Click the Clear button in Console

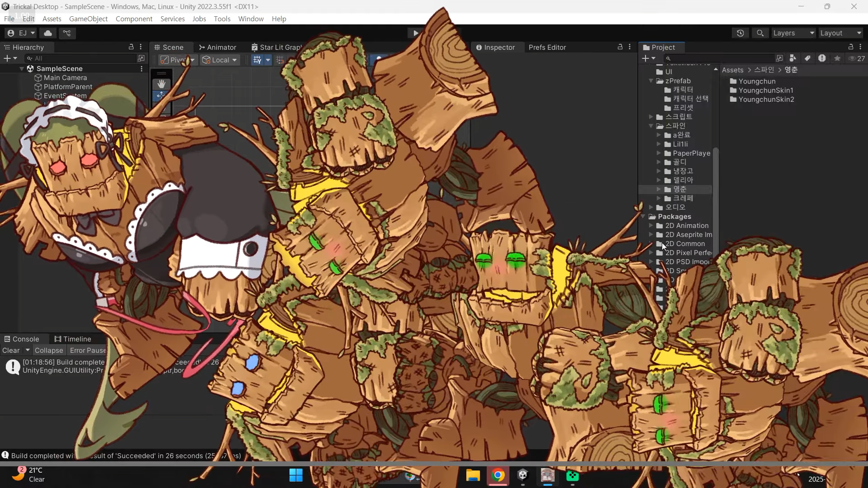[11, 350]
